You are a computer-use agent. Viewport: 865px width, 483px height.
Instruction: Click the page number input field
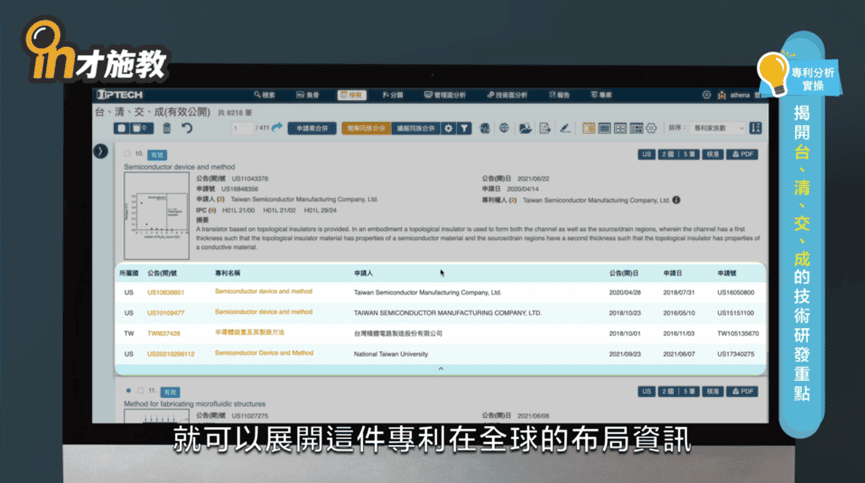[x=241, y=128]
